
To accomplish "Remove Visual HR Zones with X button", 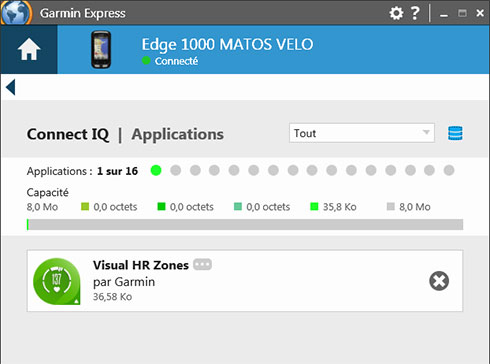I will (439, 281).
